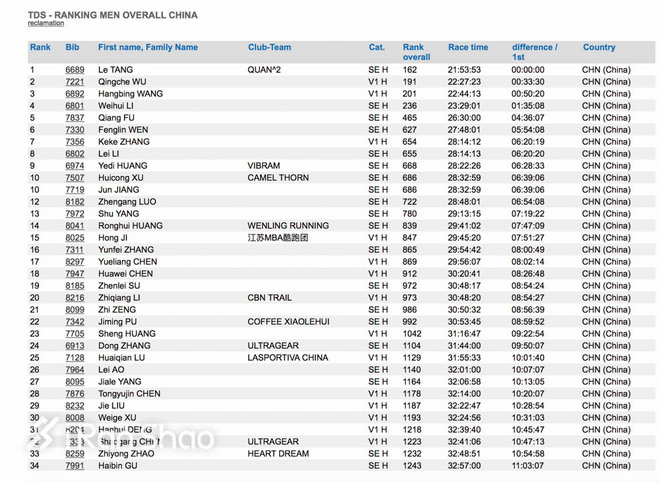Open bib 8041 for Ronghui HUANG
The image size is (660, 482).
75,226
